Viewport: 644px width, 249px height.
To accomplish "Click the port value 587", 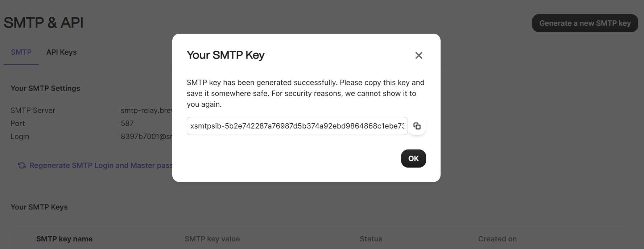I will point(127,123).
